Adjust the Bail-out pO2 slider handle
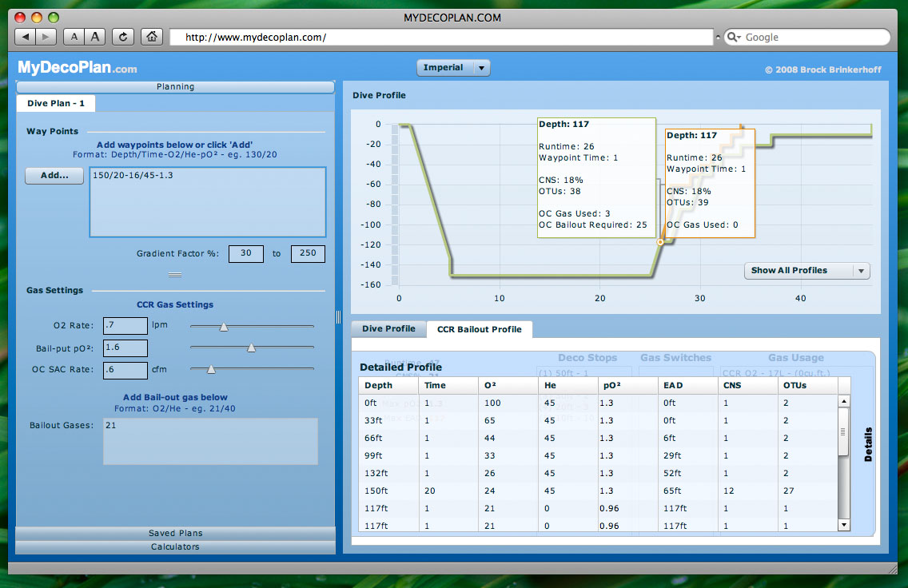The width and height of the screenshot is (908, 588). (251, 348)
